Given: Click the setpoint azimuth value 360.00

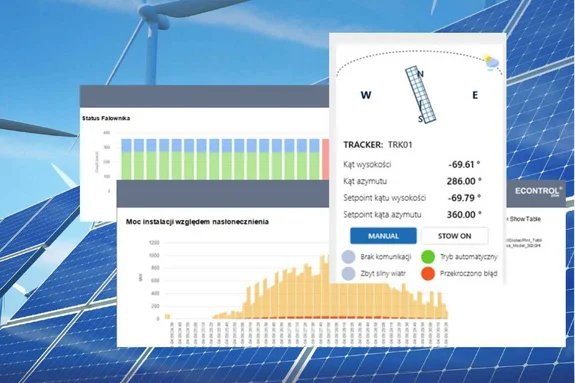Looking at the screenshot, I should [464, 215].
